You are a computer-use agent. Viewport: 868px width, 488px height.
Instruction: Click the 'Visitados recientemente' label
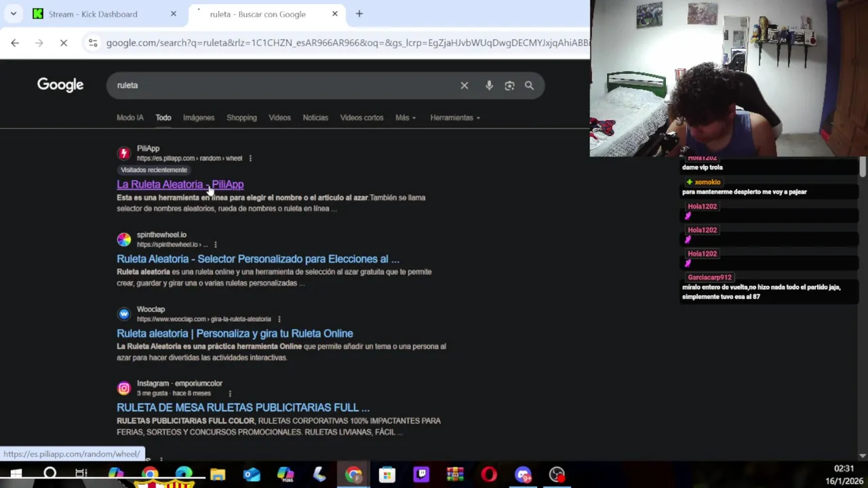click(154, 170)
